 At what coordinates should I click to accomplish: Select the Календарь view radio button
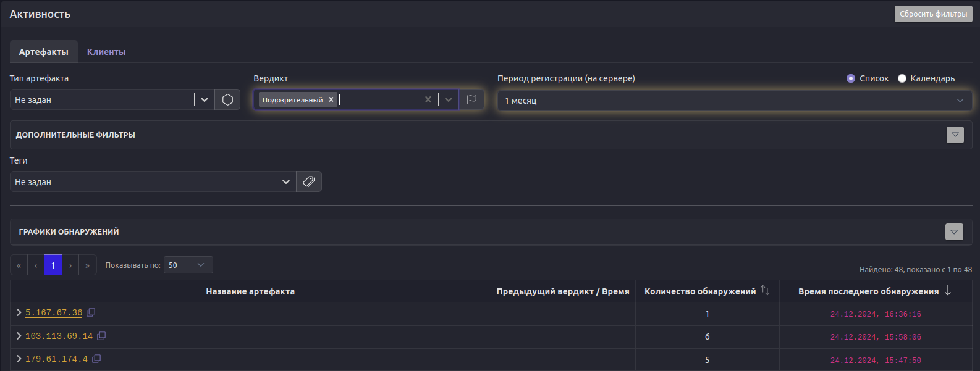902,78
